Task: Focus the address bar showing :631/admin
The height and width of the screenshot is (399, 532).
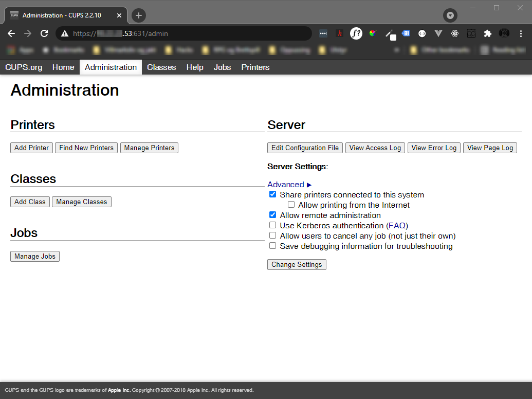Action: pos(183,33)
